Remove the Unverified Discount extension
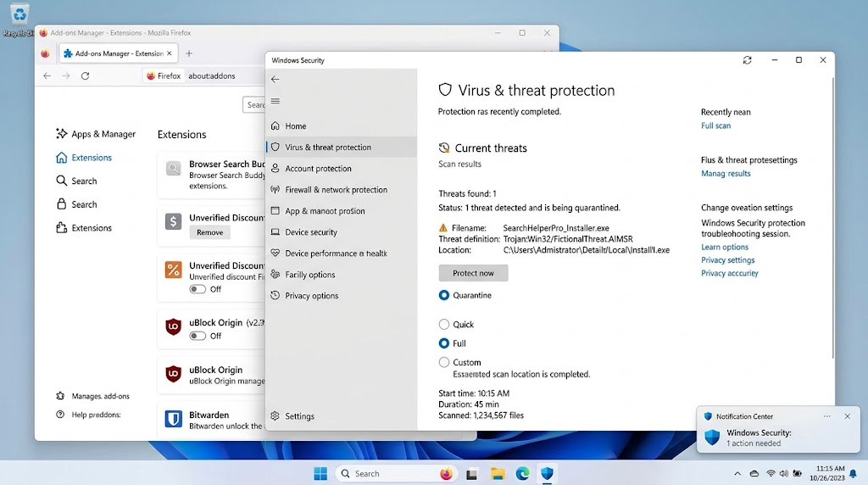This screenshot has height=485, width=868. (210, 232)
